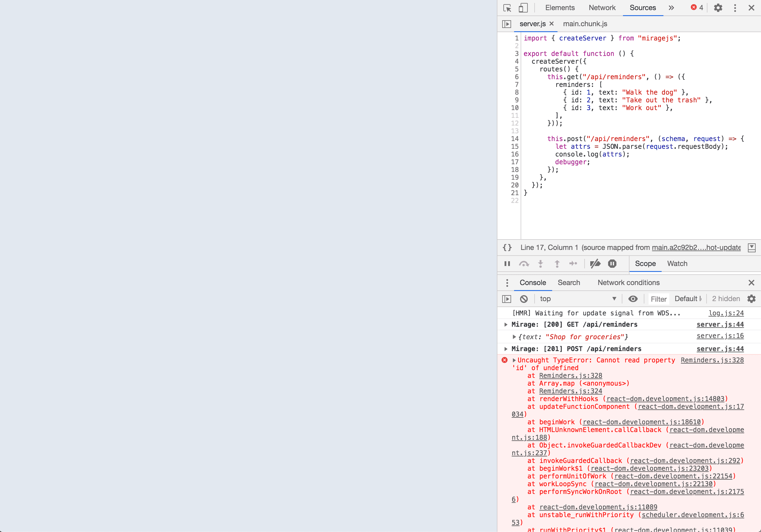Open the DevTools three-dot menu
Image resolution: width=761 pixels, height=532 pixels.
tap(735, 8)
